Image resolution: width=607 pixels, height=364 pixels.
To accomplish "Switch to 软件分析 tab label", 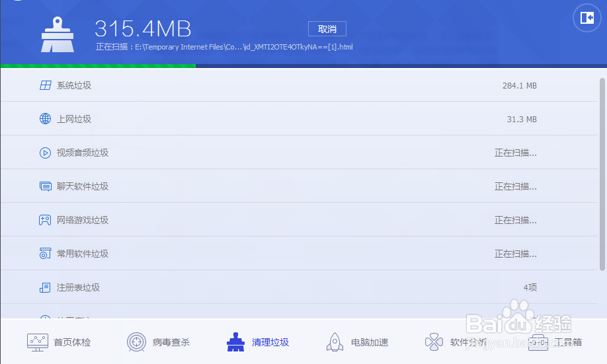I will (x=468, y=342).
